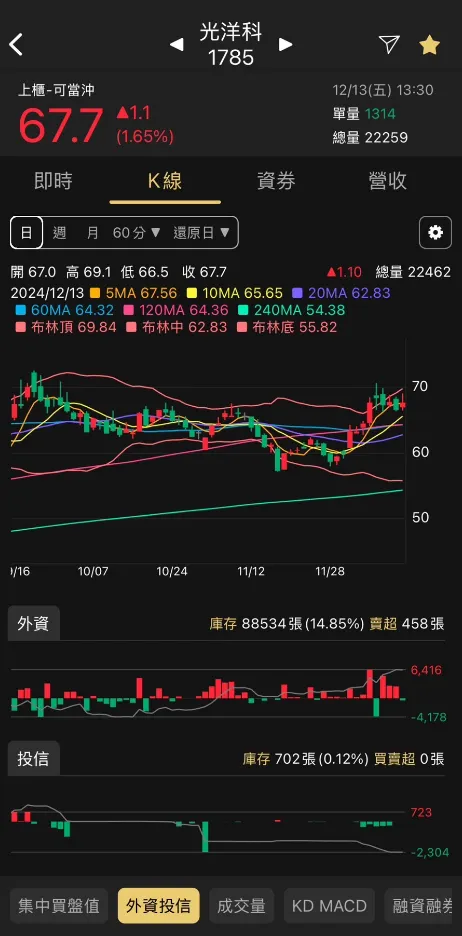Click the price 67.7

click(x=61, y=126)
